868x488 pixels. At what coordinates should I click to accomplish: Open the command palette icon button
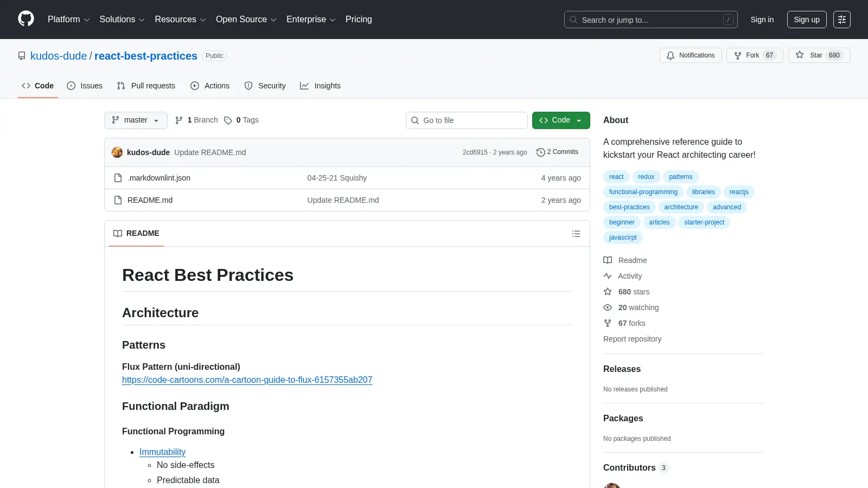pyautogui.click(x=842, y=20)
